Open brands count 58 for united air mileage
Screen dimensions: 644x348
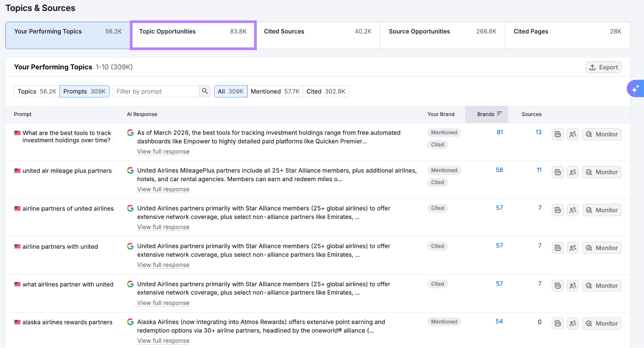tap(499, 170)
